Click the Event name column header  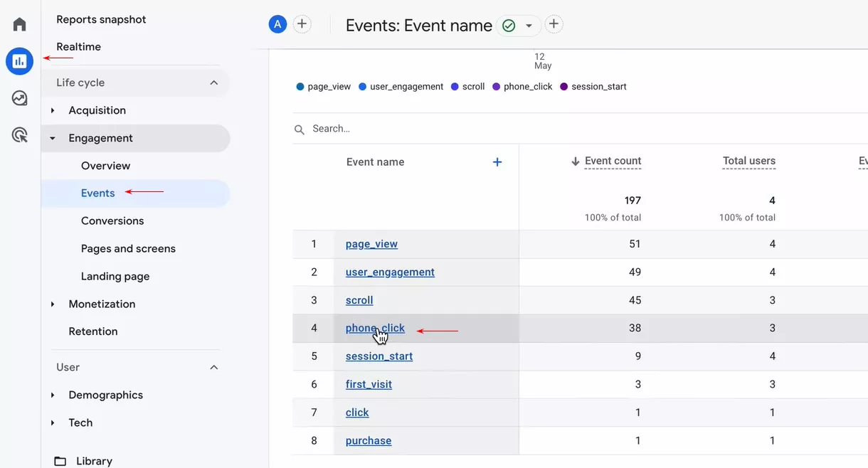coord(375,162)
